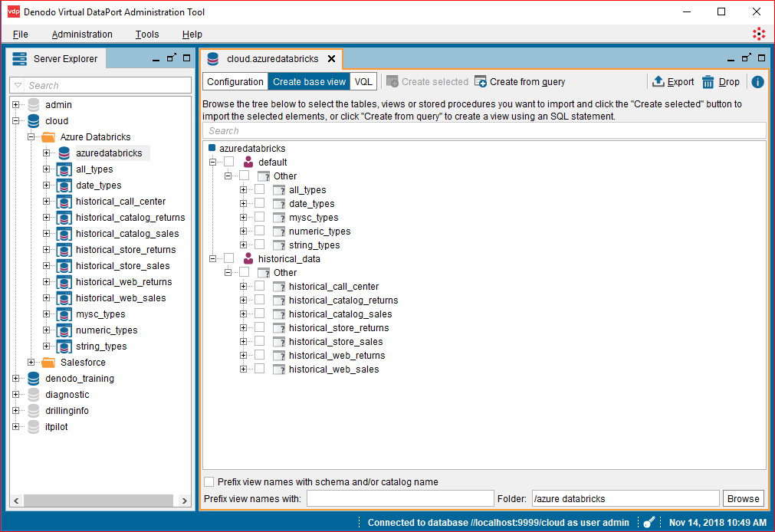Tick the mysc_types table checkbox
This screenshot has width=775, height=532.
coord(260,217)
